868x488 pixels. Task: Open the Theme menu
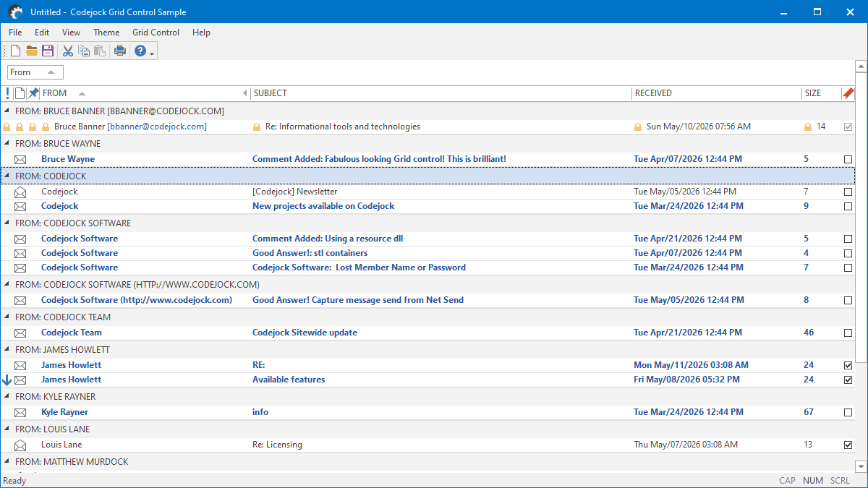pyautogui.click(x=106, y=33)
